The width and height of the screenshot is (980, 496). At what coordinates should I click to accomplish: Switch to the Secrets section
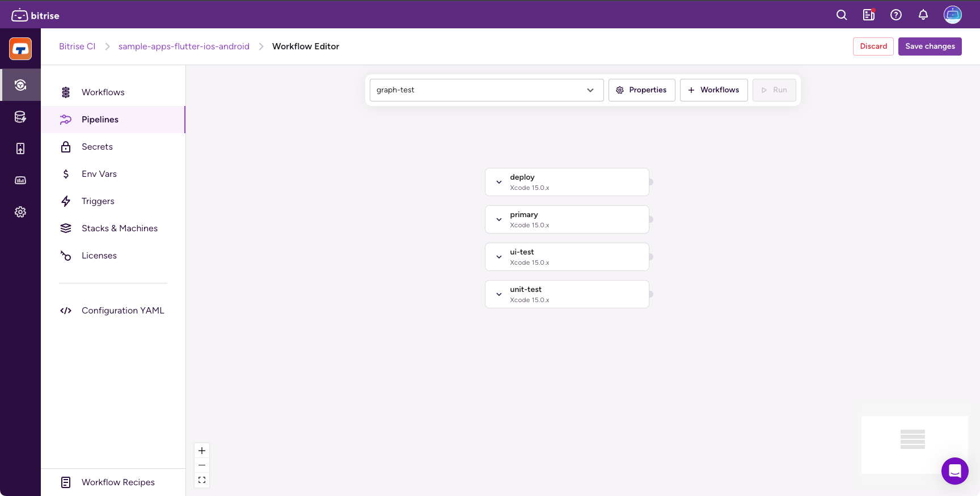97,147
